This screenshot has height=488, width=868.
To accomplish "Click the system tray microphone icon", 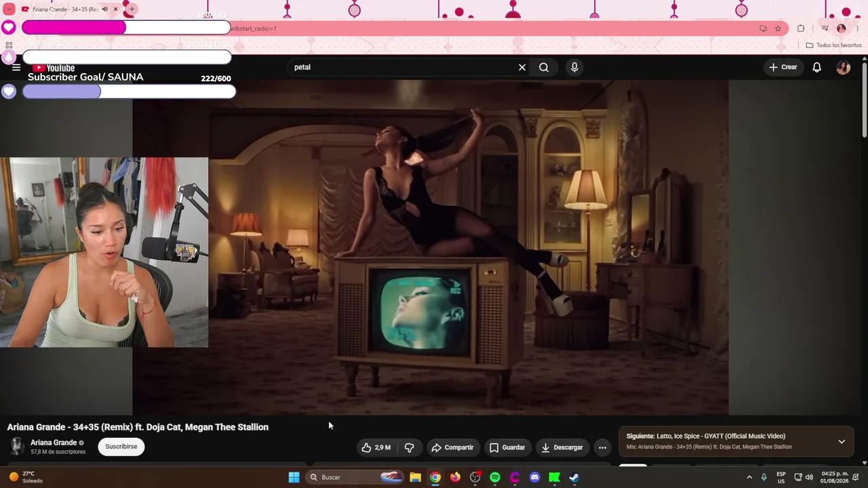I will (x=764, y=477).
